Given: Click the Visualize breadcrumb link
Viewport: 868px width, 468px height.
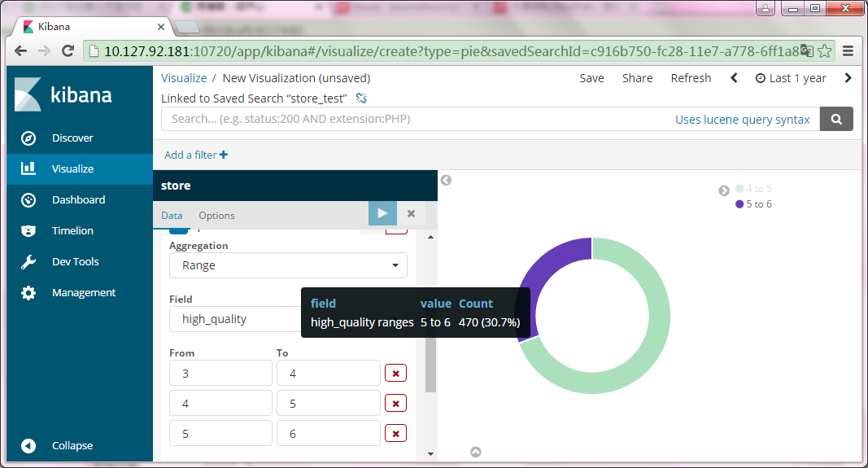Looking at the screenshot, I should [x=184, y=78].
